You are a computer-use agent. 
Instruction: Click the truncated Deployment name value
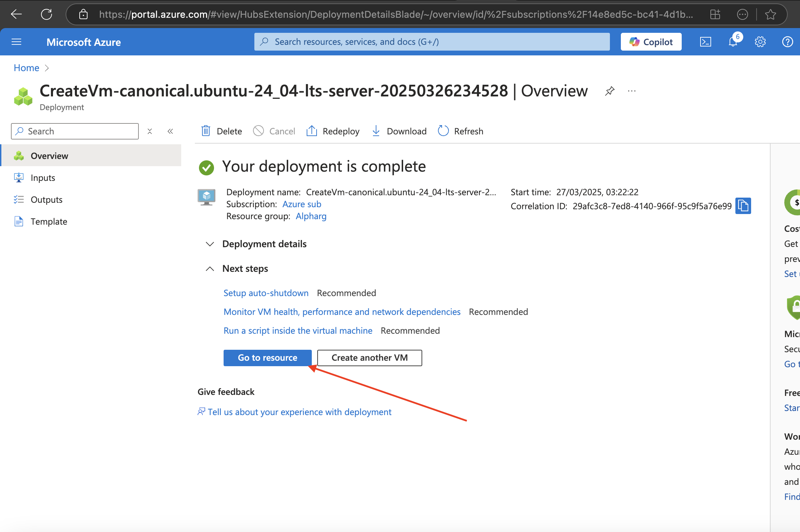point(401,192)
